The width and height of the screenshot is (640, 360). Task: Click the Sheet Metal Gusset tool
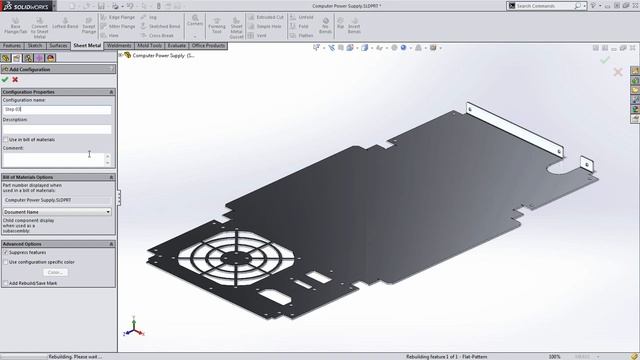coord(236,28)
